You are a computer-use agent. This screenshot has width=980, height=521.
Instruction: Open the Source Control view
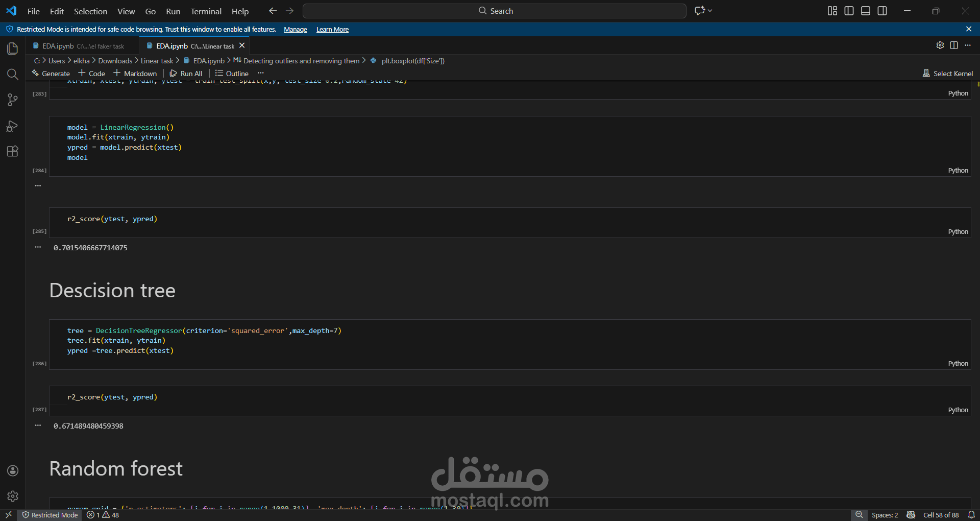click(x=13, y=100)
